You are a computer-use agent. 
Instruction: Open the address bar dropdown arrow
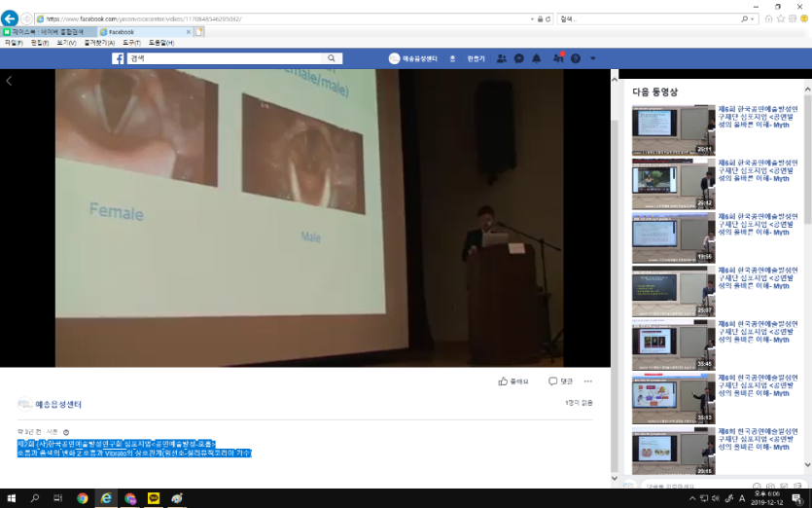(x=547, y=18)
